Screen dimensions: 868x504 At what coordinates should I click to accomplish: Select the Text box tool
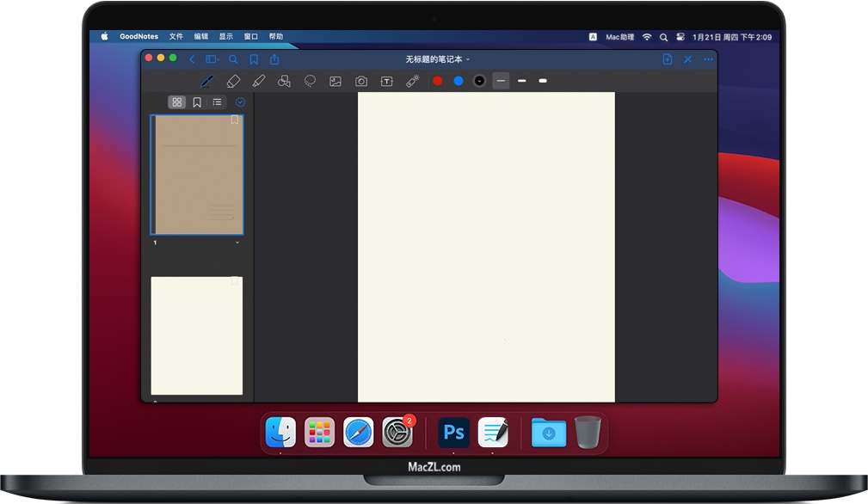[387, 81]
